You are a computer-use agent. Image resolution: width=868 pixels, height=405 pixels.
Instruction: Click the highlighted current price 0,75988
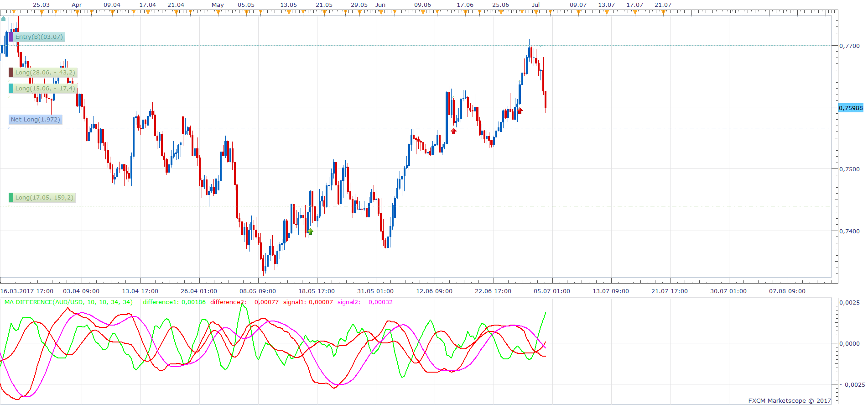click(851, 108)
